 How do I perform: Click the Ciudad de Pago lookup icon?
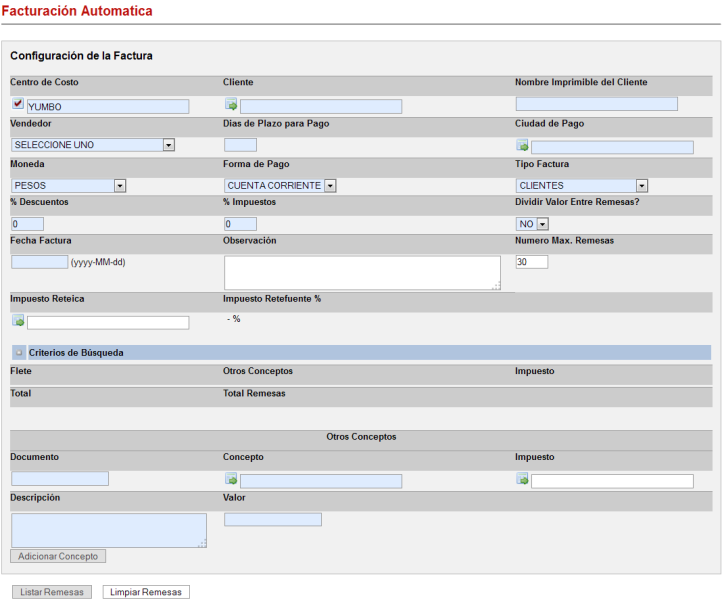click(522, 146)
